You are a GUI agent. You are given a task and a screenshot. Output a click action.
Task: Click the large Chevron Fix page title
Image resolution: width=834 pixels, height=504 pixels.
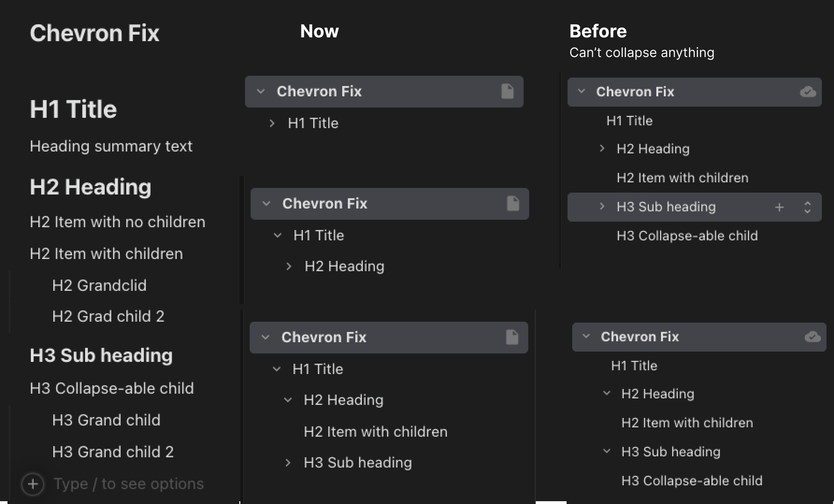tap(94, 33)
